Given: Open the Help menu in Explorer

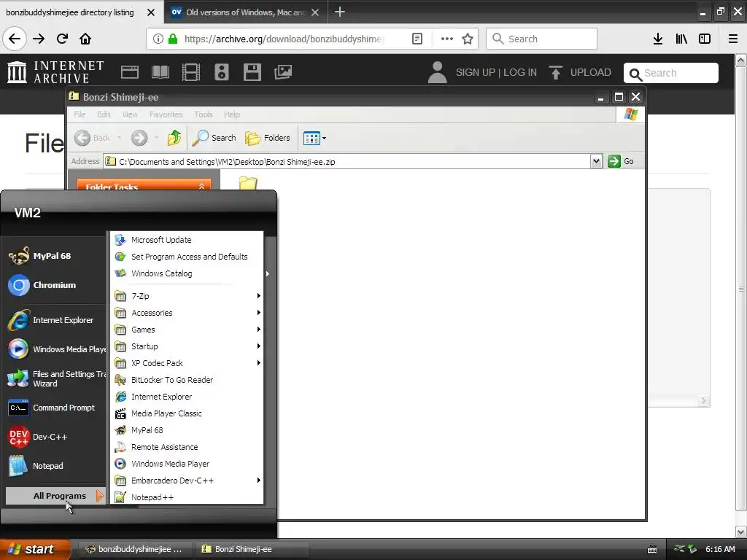Looking at the screenshot, I should (231, 114).
